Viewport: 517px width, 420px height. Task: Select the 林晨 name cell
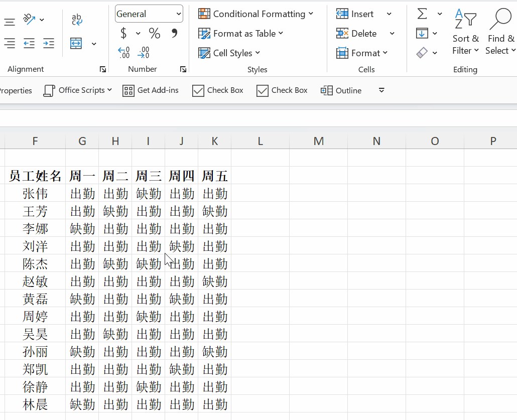click(35, 404)
